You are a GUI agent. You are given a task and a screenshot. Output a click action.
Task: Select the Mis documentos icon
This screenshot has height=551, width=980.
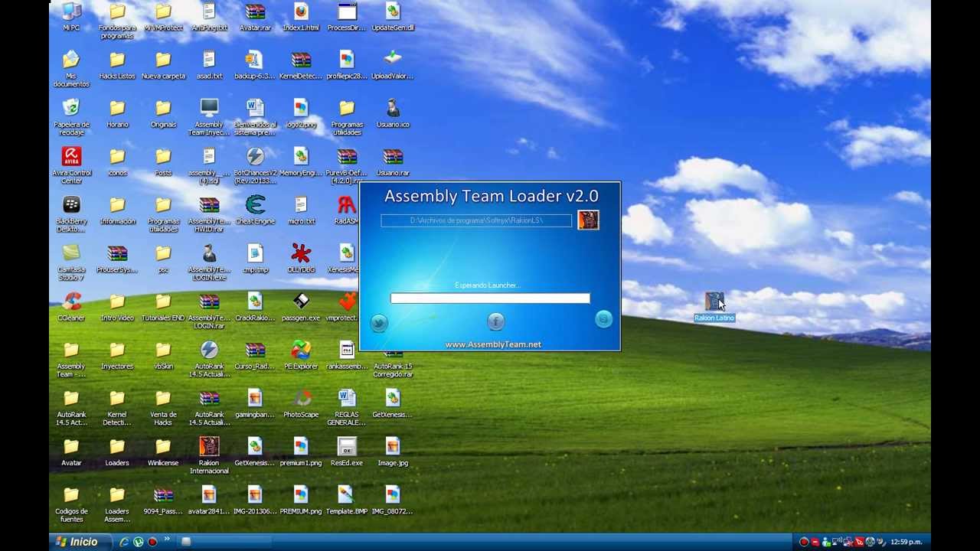(71, 69)
